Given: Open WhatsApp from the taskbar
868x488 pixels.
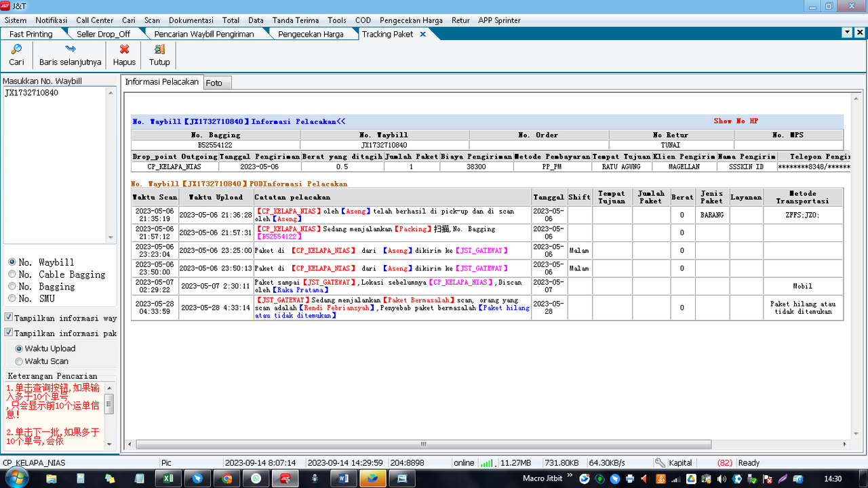Looking at the screenshot, I should tap(256, 479).
